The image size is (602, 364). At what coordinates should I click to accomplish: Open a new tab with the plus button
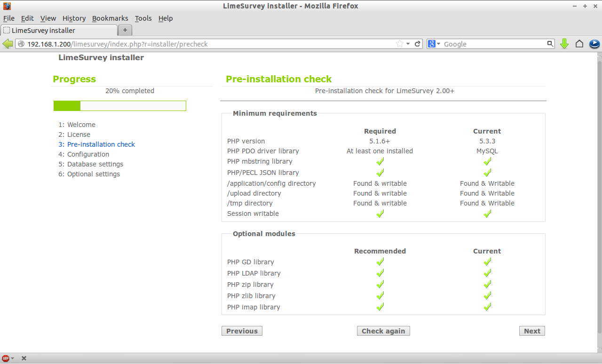coord(125,30)
